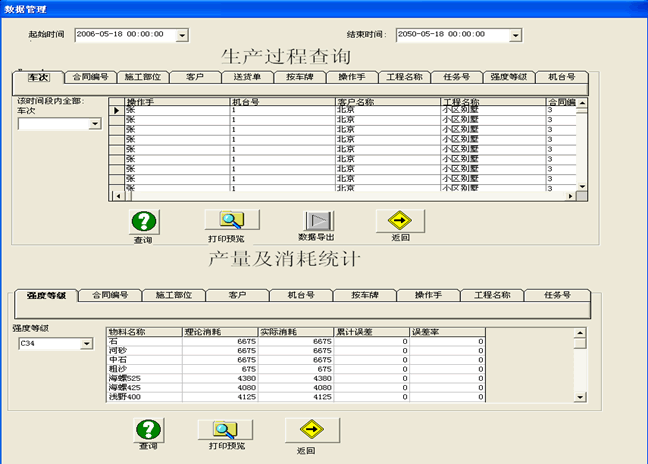The height and width of the screenshot is (464, 648).
Task: Open upper 机台号 tab
Action: pos(562,77)
